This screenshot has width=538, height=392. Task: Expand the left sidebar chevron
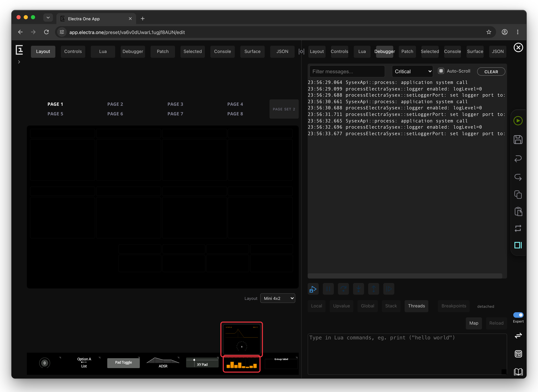19,62
